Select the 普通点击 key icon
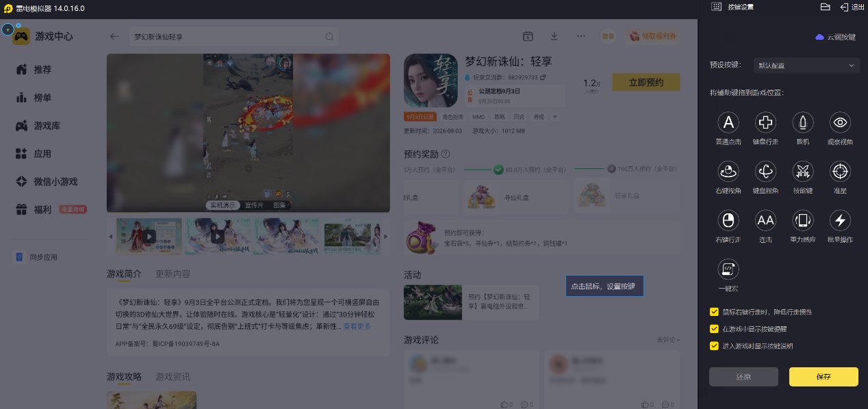868x409 pixels. [x=728, y=123]
